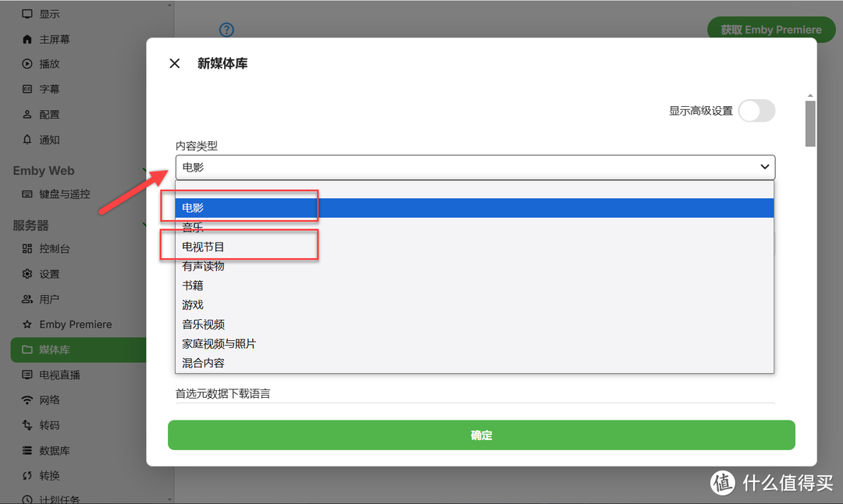Click the users icon beside 用户

point(27,300)
